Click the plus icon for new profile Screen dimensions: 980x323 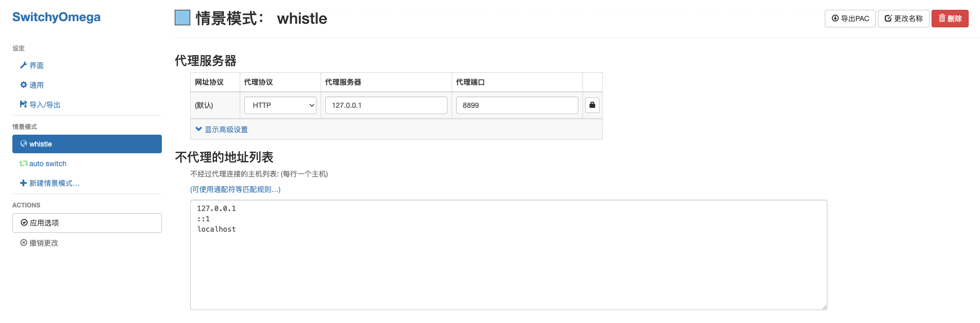point(24,183)
